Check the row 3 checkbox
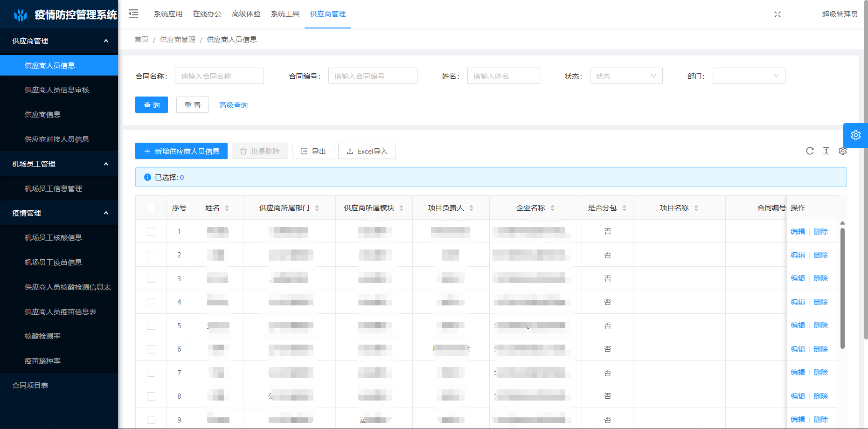Viewport: 868px width, 429px height. [151, 278]
